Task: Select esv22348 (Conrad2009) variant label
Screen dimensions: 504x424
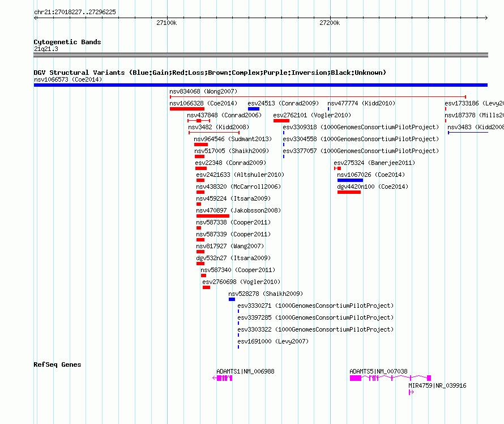Action: pyautogui.click(x=230, y=163)
